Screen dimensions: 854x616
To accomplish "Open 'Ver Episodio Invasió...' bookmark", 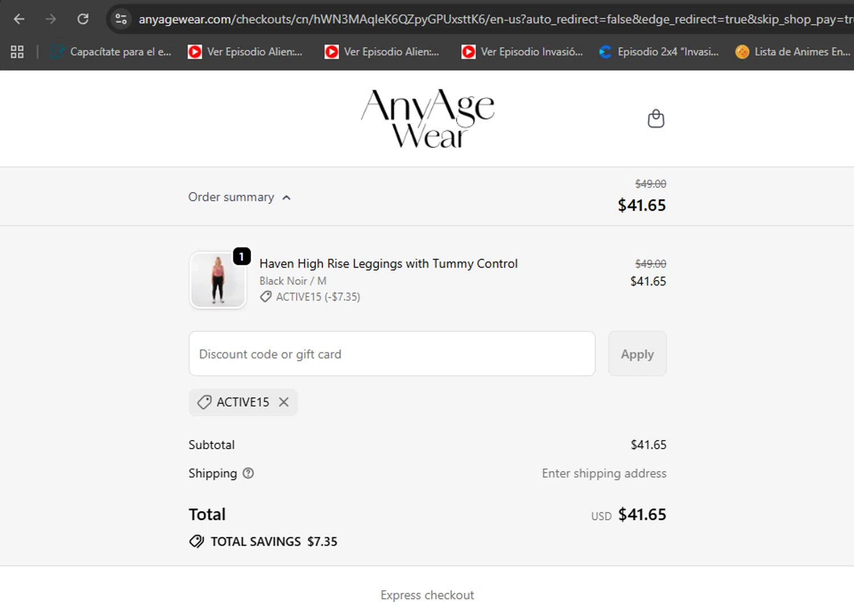I will pyautogui.click(x=522, y=52).
